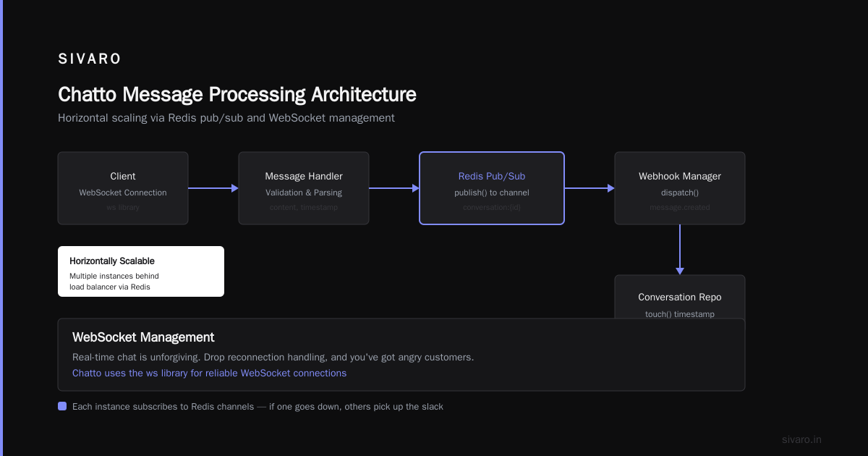Click the purple 'Chatto uses the ws library' line

209,373
